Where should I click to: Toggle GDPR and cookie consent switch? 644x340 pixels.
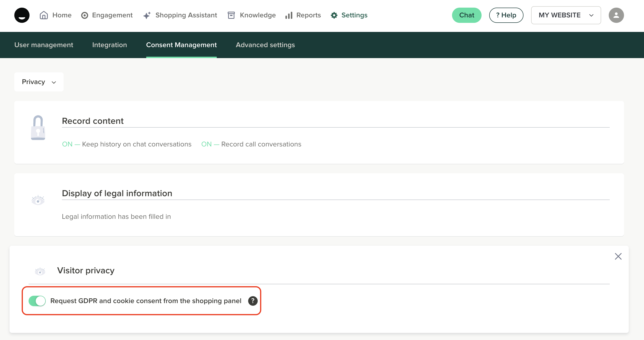(37, 301)
